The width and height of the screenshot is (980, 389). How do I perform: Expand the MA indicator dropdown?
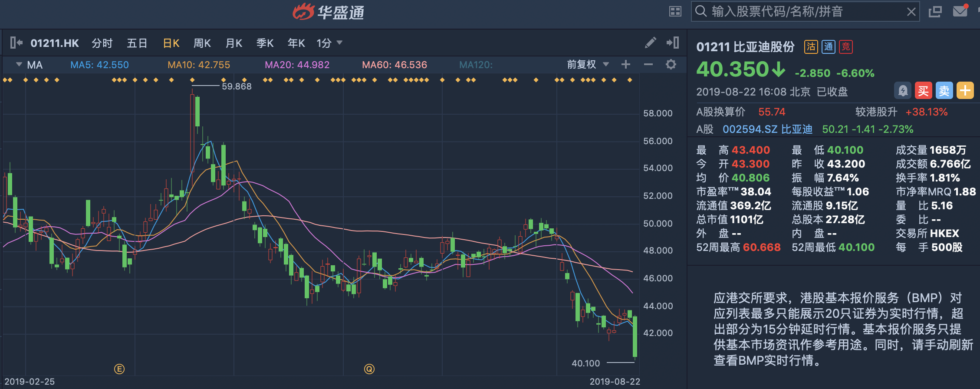tap(19, 65)
